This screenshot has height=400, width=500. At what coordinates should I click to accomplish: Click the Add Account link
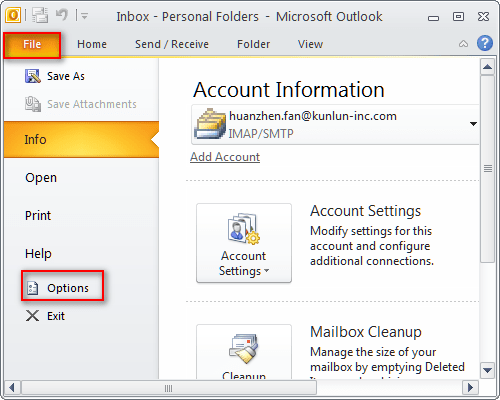click(x=225, y=157)
